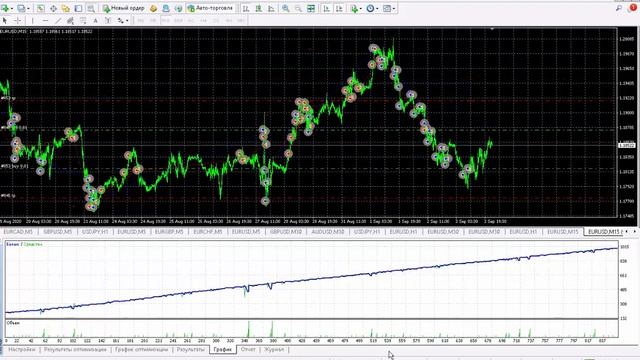Screen dimensions: 640x360
Task: Select the trendline drawing tool
Action: click(58, 20)
